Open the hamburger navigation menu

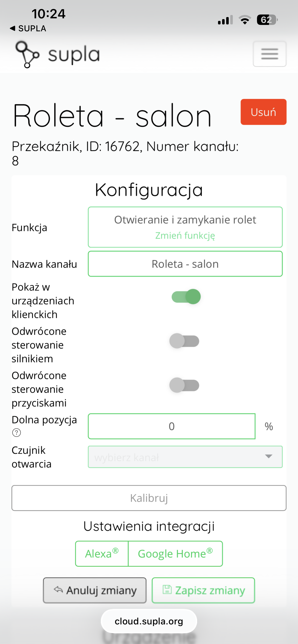click(269, 54)
